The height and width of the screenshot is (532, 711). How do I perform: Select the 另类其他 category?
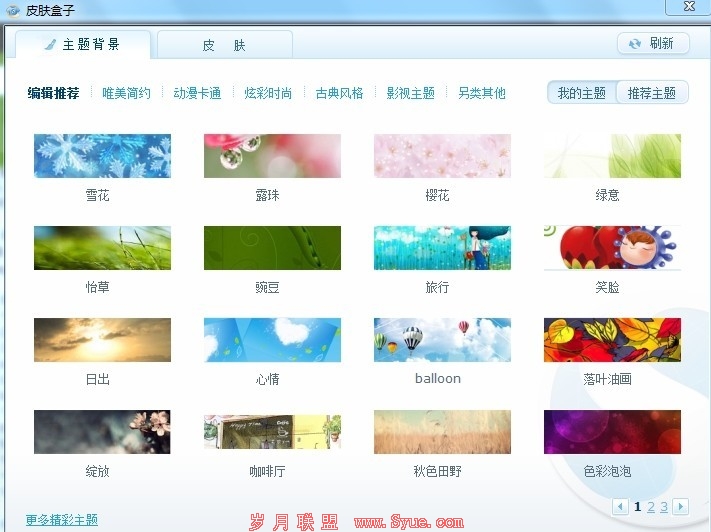coord(482,93)
